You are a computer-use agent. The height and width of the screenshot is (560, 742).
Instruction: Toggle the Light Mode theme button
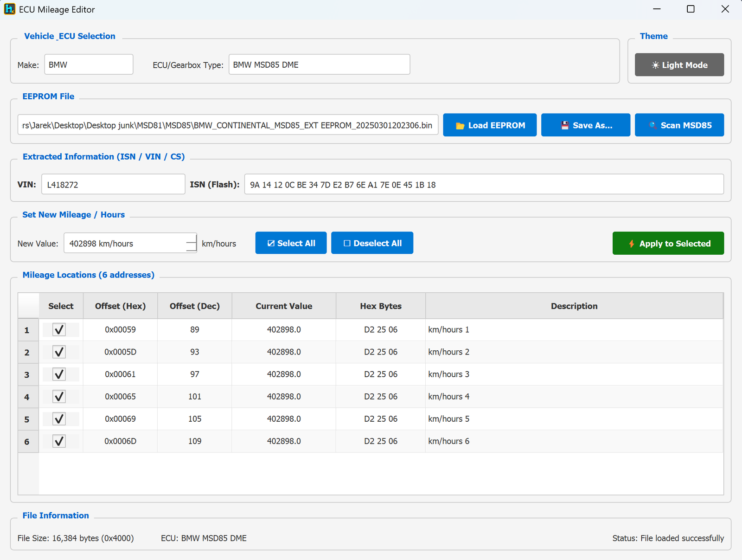[679, 65]
